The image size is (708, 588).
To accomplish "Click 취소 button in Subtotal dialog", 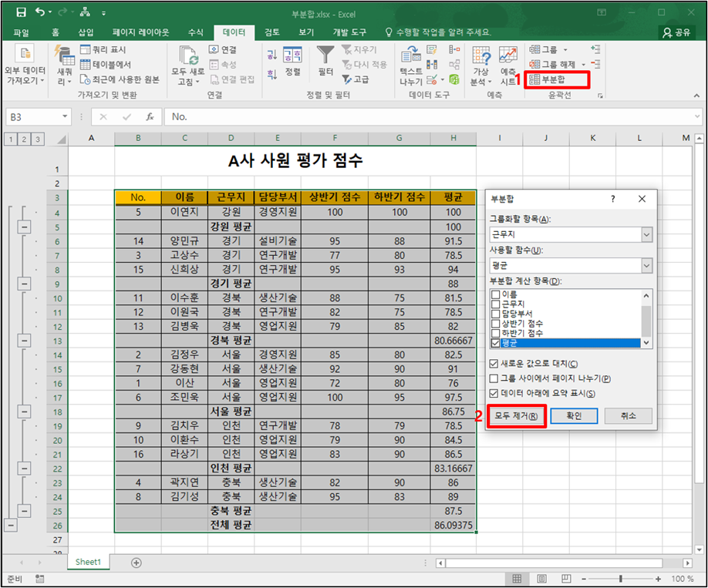I will tap(628, 416).
